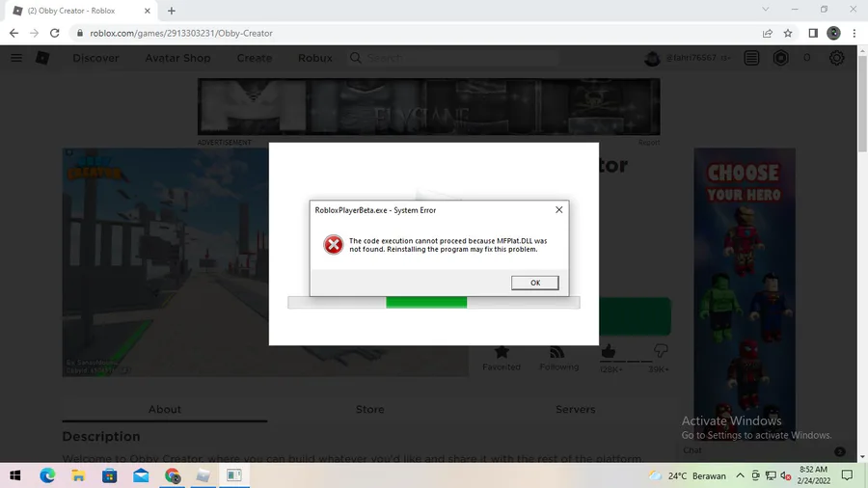Open the Chrome three-dot menu
Screen dimensions: 868x488
coord(854,33)
